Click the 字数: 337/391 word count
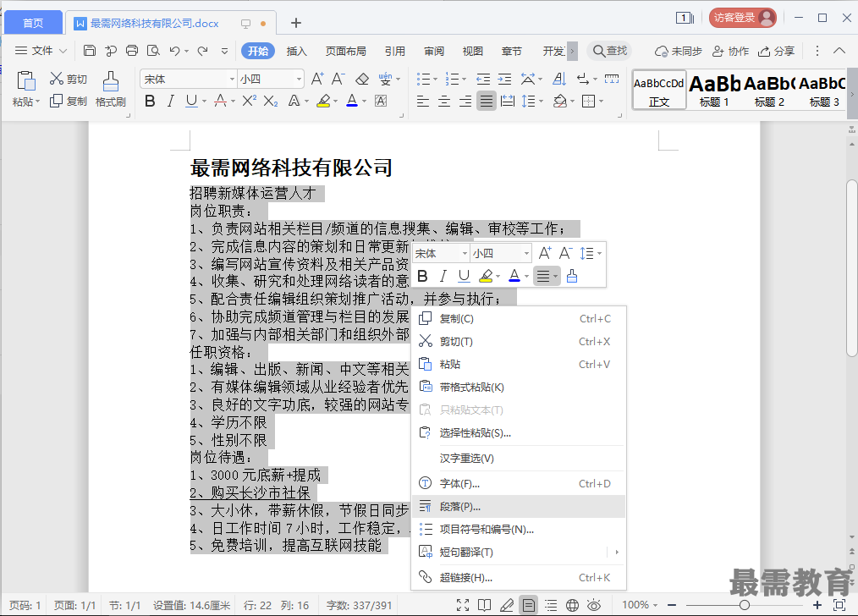Screen dimensions: 858x616 pos(359,605)
